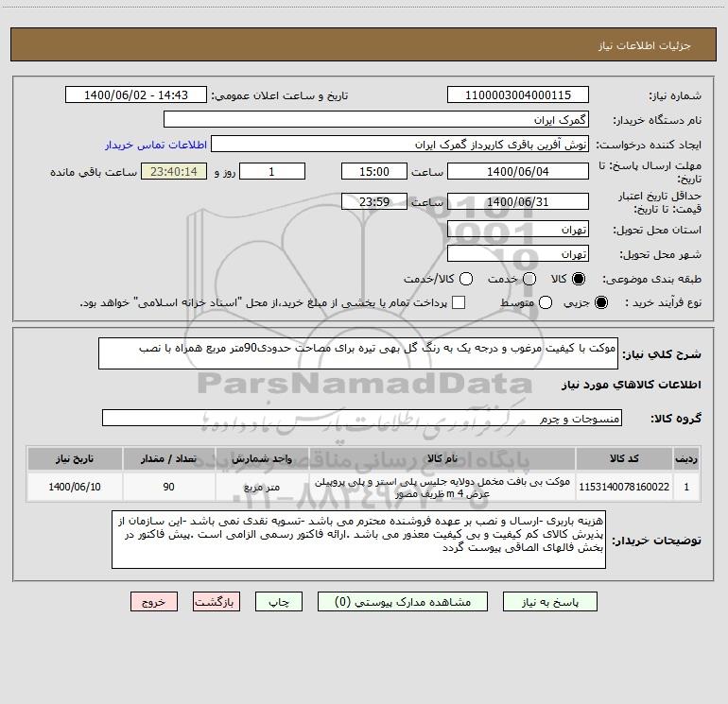This screenshot has height=704, width=728.
Task: Click the remaining time field 23:40:14
Action: tap(174, 172)
